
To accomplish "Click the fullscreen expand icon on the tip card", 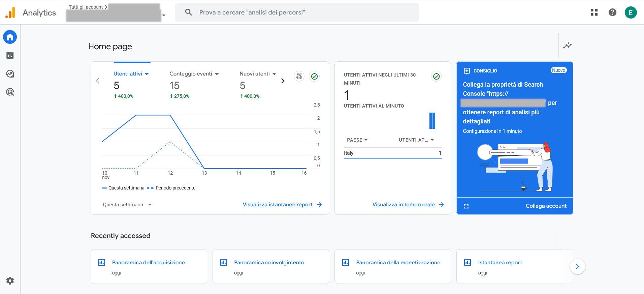I will (466, 206).
